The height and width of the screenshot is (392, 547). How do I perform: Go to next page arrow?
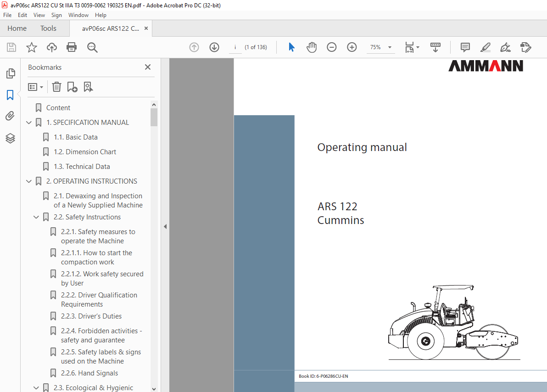[214, 47]
